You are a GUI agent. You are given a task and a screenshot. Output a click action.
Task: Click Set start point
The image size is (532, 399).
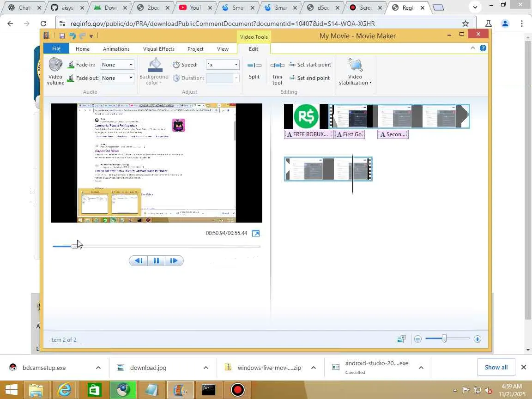click(310, 65)
